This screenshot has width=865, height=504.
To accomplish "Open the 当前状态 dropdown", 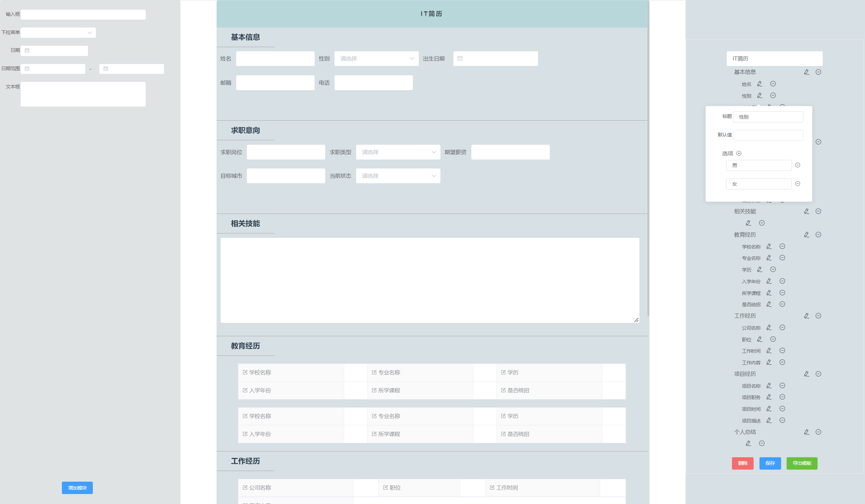I will (398, 176).
